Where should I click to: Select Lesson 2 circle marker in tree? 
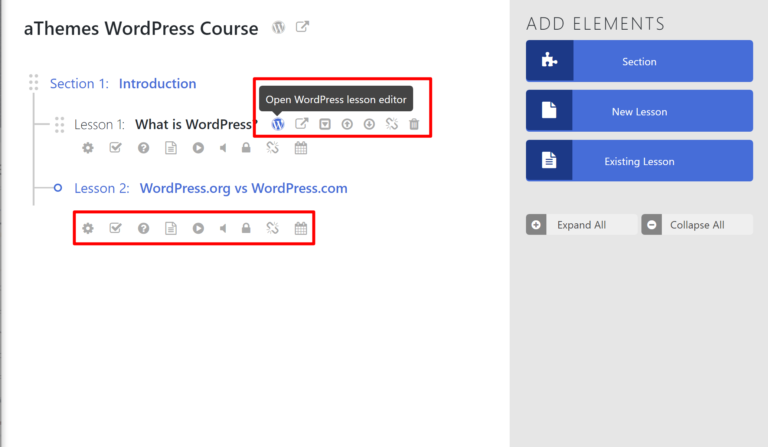tap(58, 188)
